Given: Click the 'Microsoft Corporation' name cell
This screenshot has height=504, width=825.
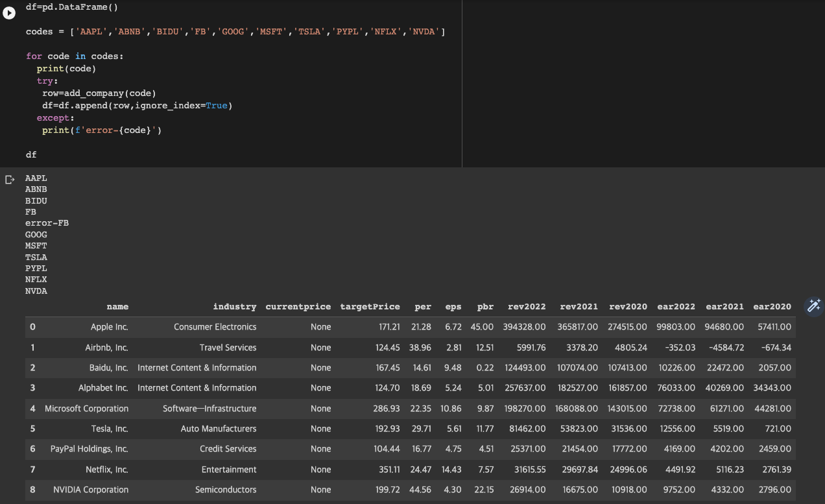Looking at the screenshot, I should (x=86, y=409).
